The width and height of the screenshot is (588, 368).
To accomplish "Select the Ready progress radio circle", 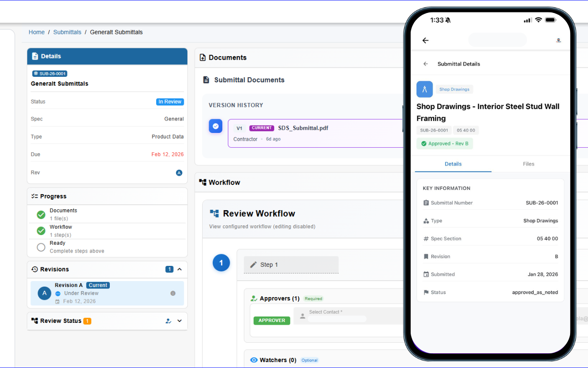I will (x=41, y=247).
